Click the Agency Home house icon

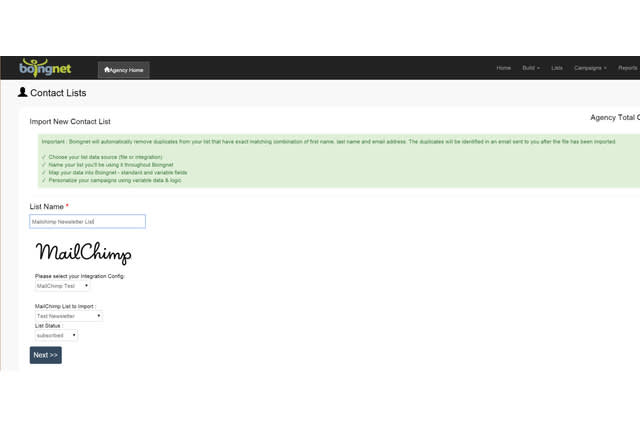106,70
